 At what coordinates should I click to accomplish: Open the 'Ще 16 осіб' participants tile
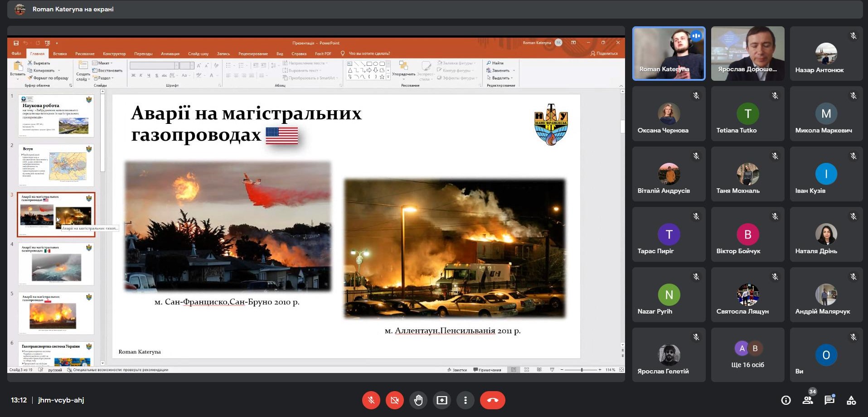point(747,355)
